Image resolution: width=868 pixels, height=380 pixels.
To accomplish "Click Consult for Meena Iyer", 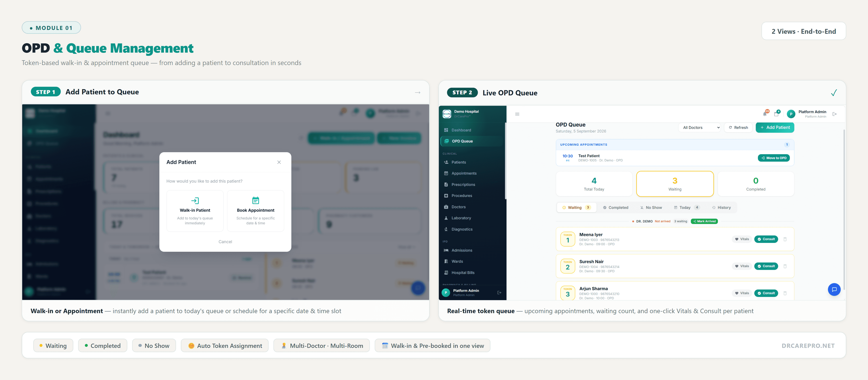I will [766, 239].
